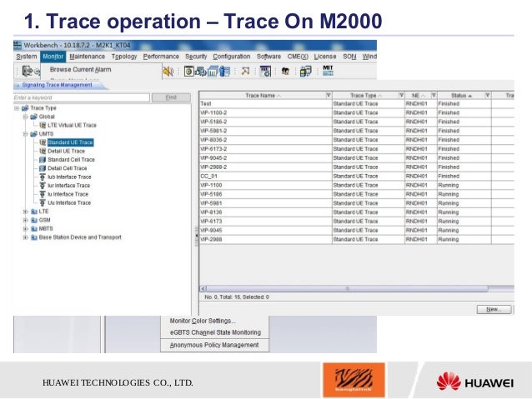The image size is (532, 399).
Task: Open the Configuration menu
Action: click(x=231, y=57)
